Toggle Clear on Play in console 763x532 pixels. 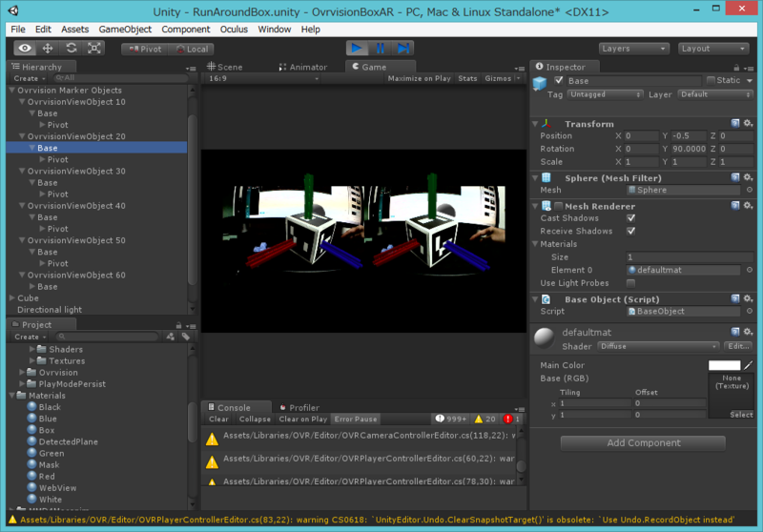(302, 419)
